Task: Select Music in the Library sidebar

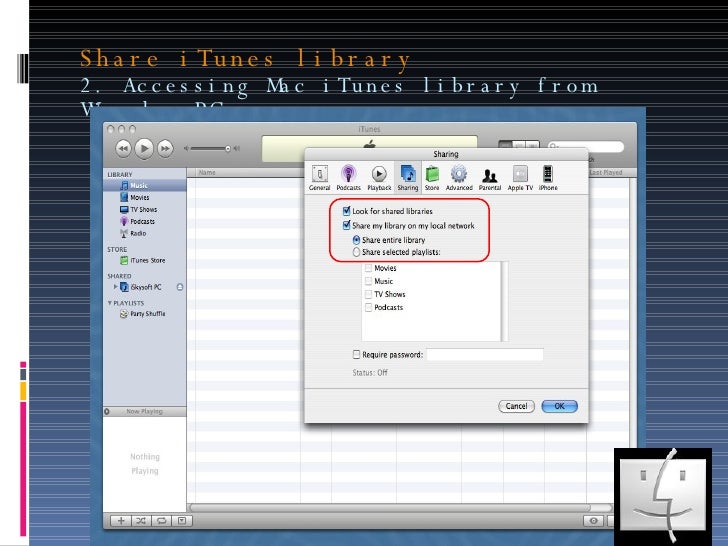Action: tap(144, 185)
